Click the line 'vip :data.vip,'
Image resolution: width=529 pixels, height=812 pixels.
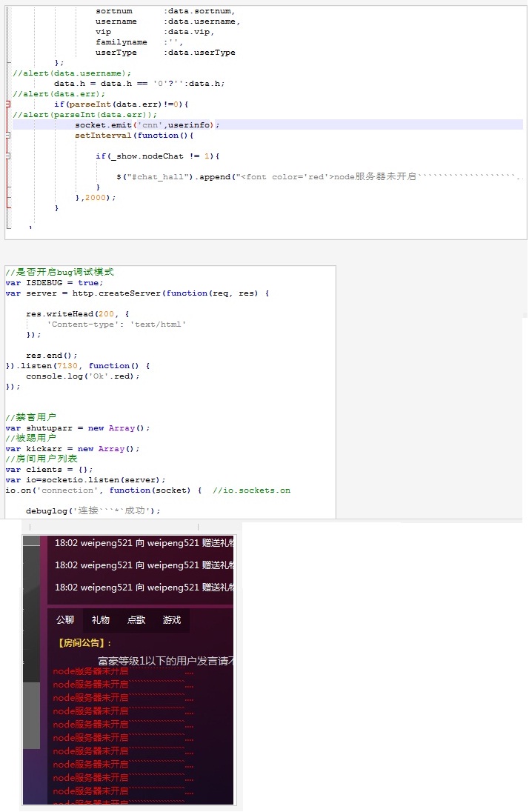tap(155, 32)
